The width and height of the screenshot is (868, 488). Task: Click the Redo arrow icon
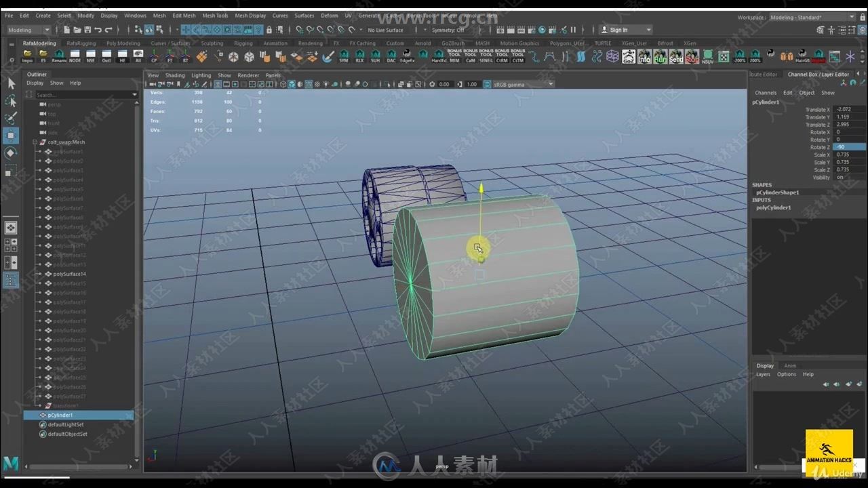pyautogui.click(x=108, y=30)
